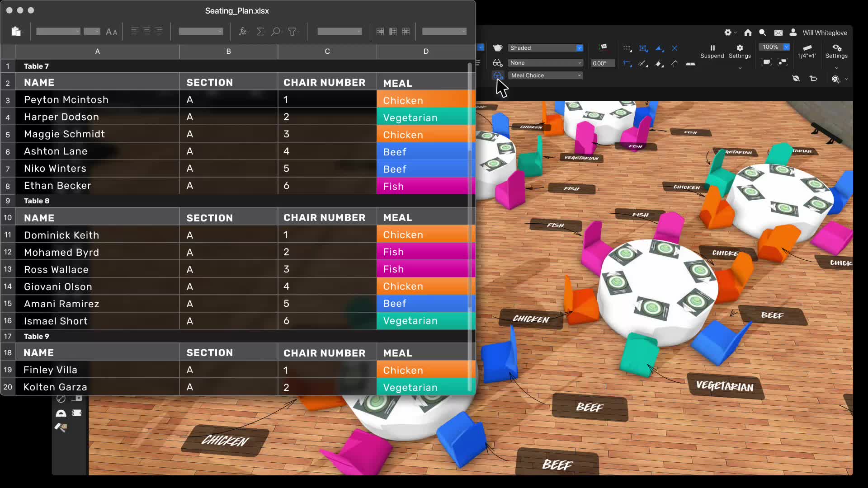Click the Sum (Σ) icon in the spreadsheet toolbar
The width and height of the screenshot is (868, 488).
pos(260,32)
